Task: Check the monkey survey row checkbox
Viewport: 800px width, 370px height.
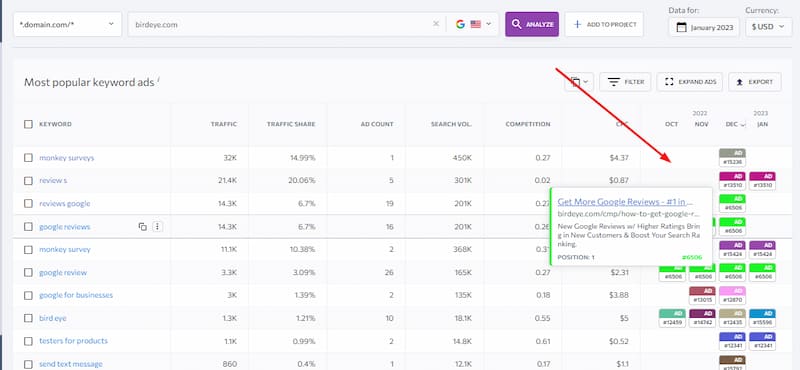Action: click(28, 250)
